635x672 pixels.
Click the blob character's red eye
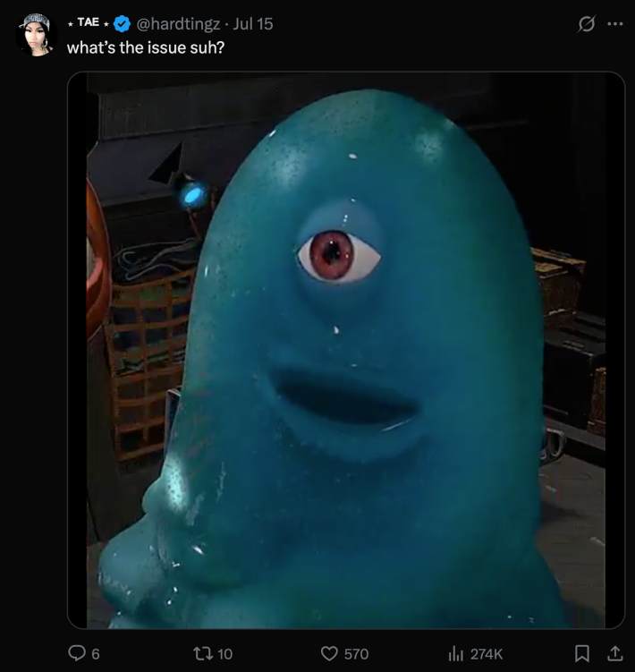tap(339, 254)
